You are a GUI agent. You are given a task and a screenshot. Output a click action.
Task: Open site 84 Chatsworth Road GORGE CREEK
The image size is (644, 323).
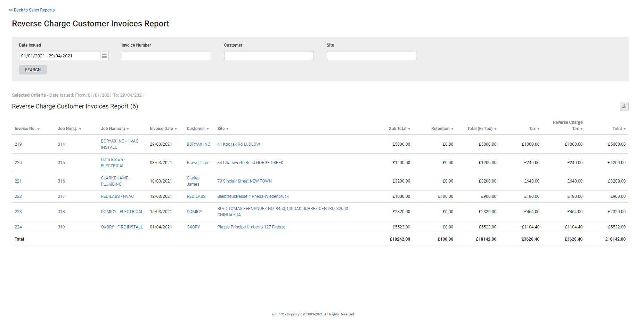point(250,163)
